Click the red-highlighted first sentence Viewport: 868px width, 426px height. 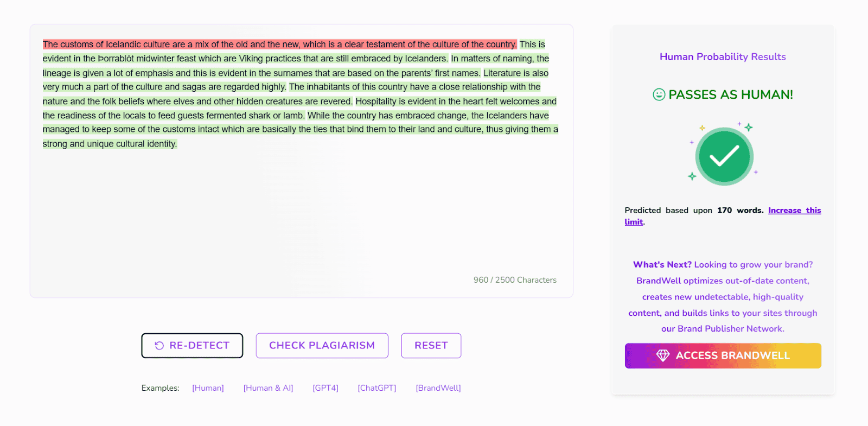[x=279, y=44]
